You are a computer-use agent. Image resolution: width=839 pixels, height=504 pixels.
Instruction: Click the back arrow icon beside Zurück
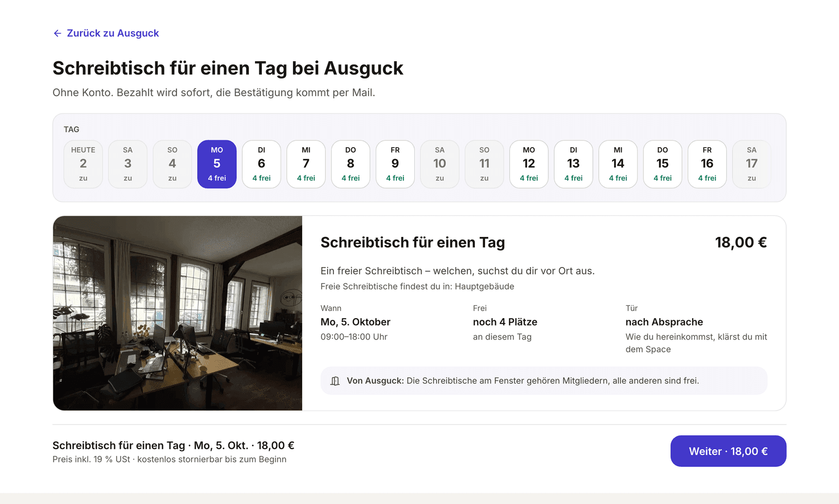[x=58, y=33]
